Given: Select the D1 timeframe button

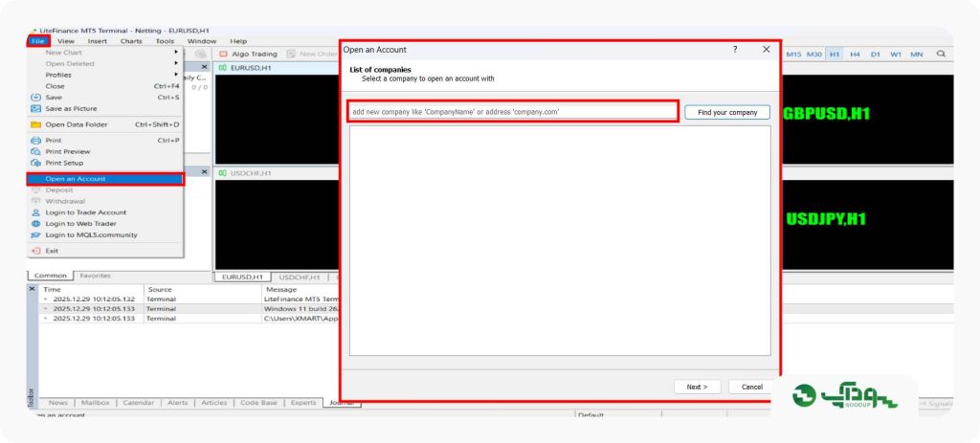Looking at the screenshot, I should click(x=876, y=55).
